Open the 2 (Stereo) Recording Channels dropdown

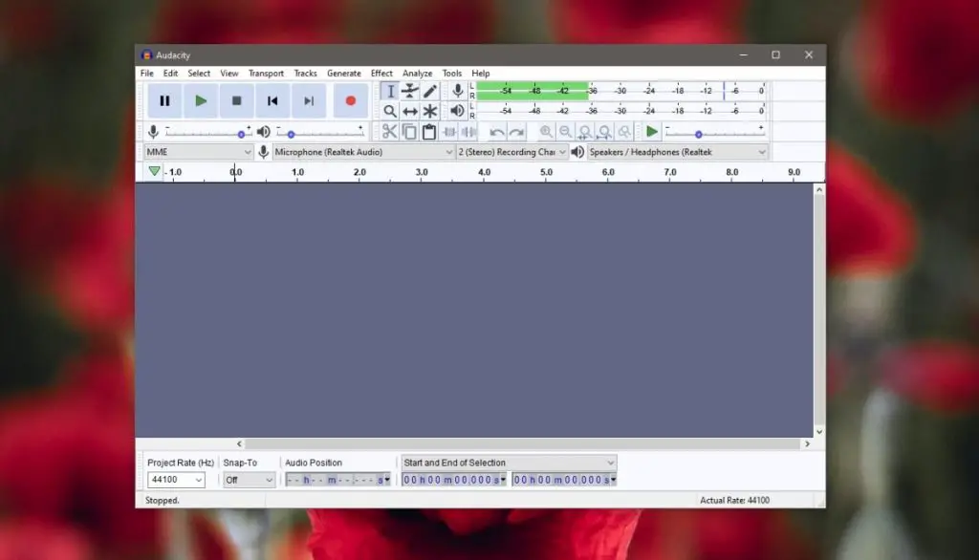pyautogui.click(x=512, y=152)
